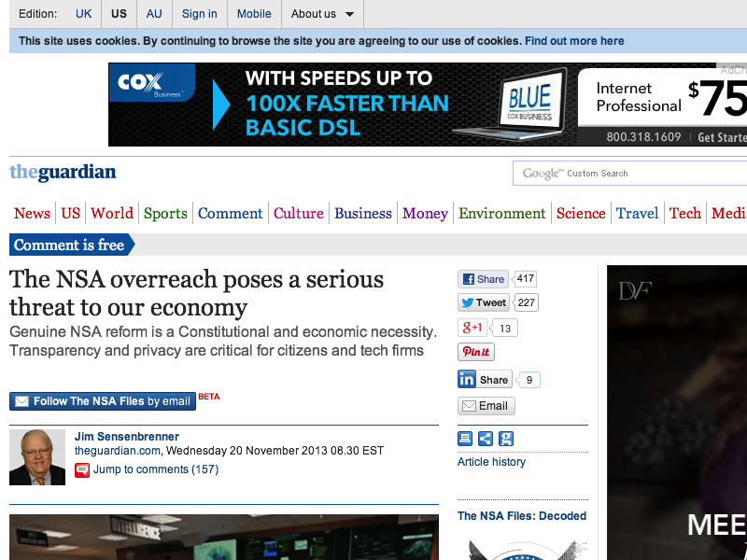Viewport: 747px width, 560px height.
Task: Share on LinkedIn
Action: pyautogui.click(x=484, y=380)
